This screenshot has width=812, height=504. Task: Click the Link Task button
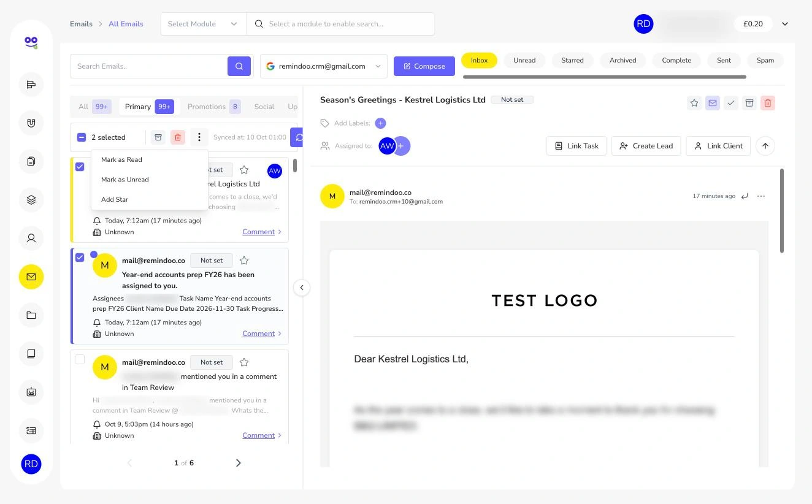[x=576, y=146]
